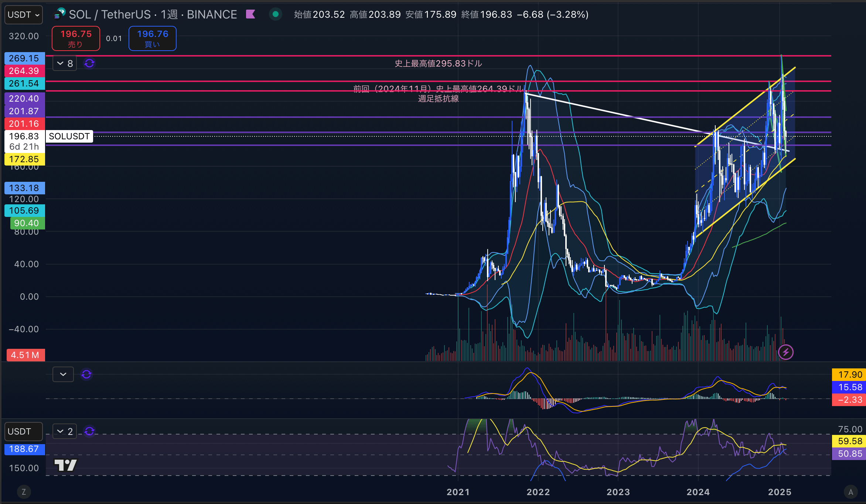The width and height of the screenshot is (866, 504).
Task: Click the 269.15 blue price label
Action: coord(24,58)
